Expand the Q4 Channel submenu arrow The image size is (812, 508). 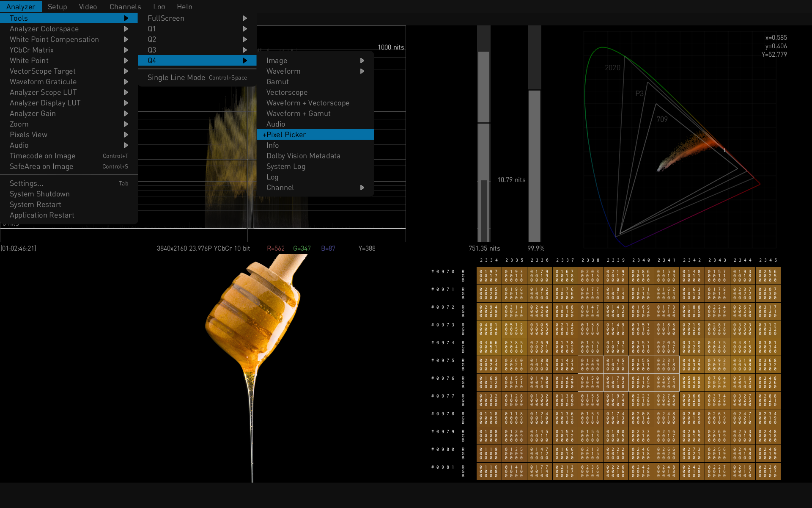coord(362,188)
